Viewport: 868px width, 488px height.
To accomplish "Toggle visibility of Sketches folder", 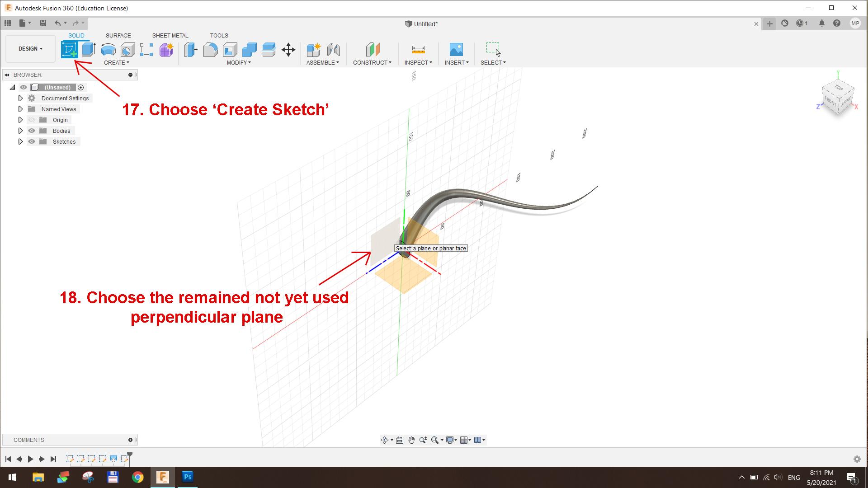I will point(32,141).
